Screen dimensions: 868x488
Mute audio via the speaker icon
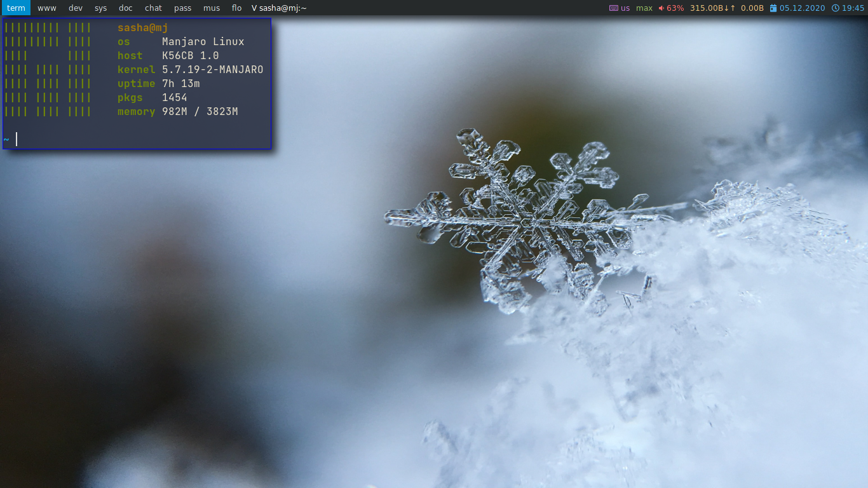coord(661,8)
